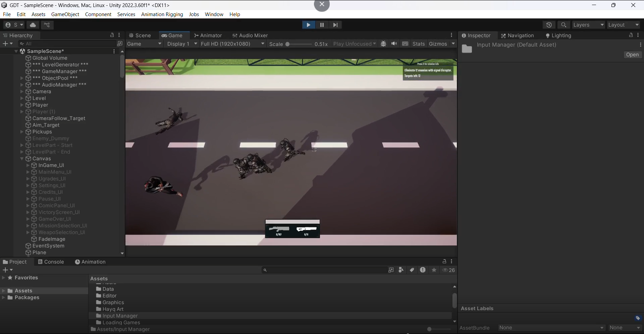Select the CameraFollow_Target object

click(59, 118)
